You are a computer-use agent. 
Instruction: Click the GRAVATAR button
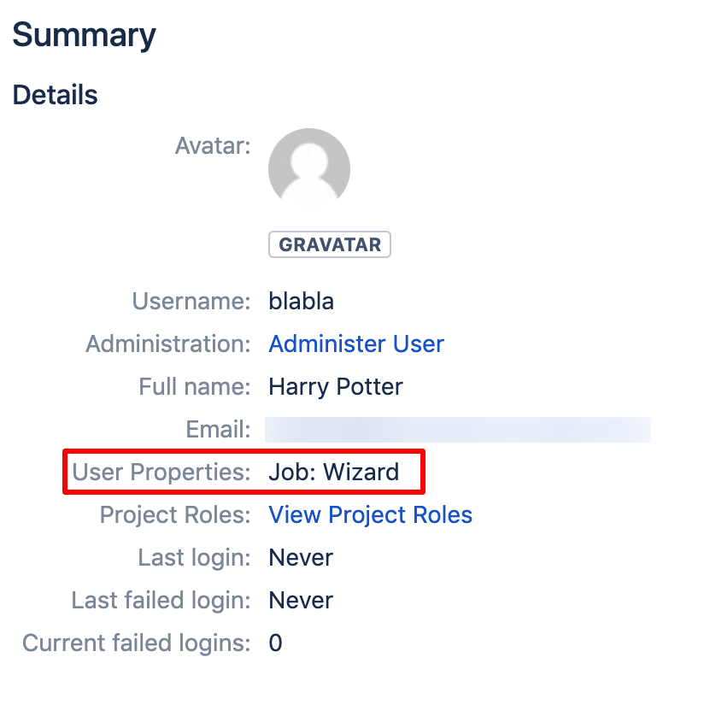(330, 244)
